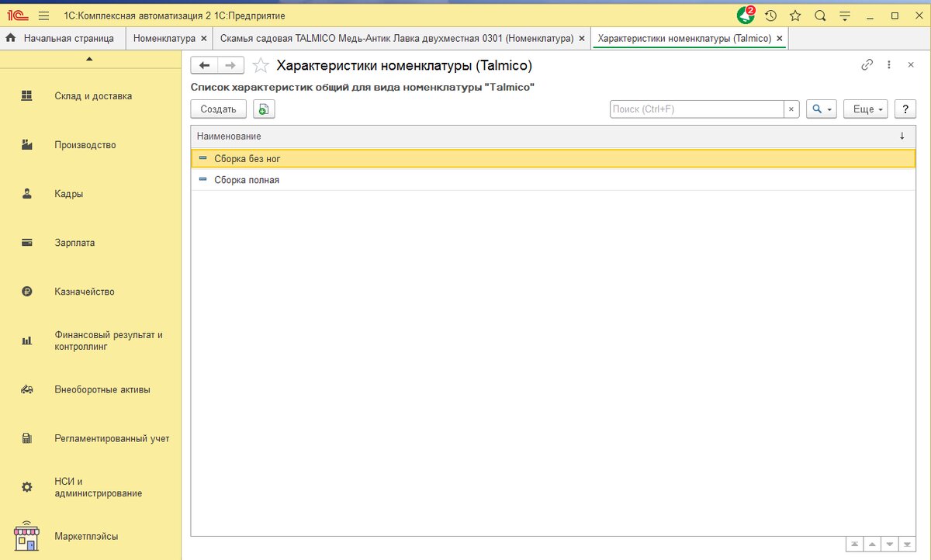931x560 pixels.
Task: Select row Сборка без ног
Action: pos(553,158)
